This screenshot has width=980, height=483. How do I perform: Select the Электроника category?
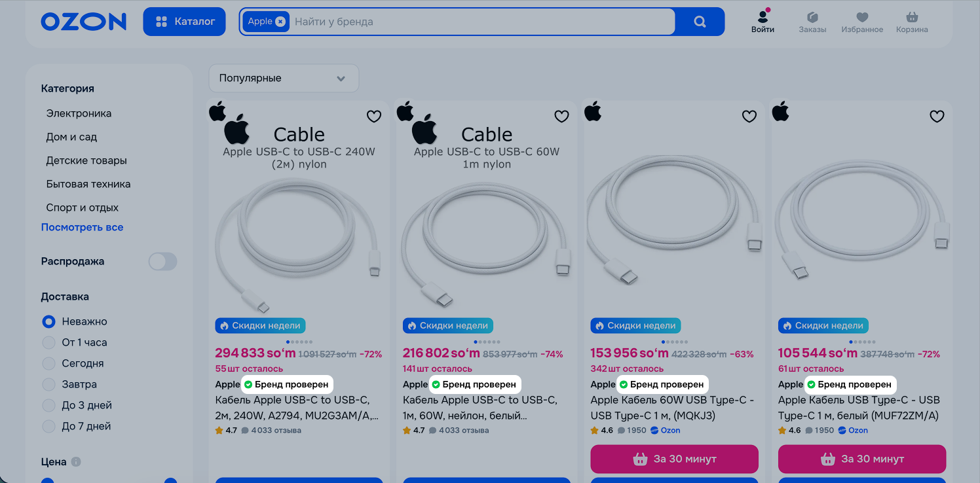click(x=79, y=113)
